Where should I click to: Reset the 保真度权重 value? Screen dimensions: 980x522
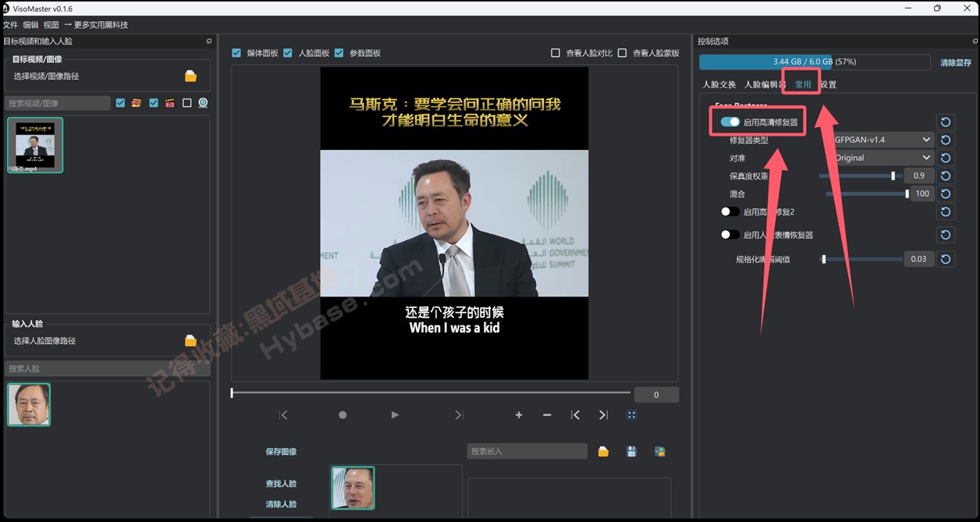pos(946,176)
